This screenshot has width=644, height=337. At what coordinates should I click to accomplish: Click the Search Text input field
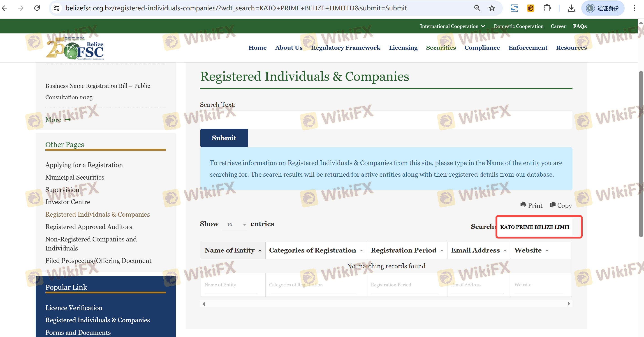pyautogui.click(x=386, y=120)
